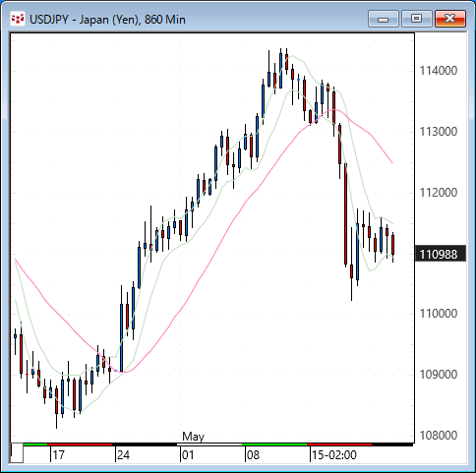The image size is (476, 473).
Task: Click the chart window icon in title bar
Action: click(x=18, y=19)
